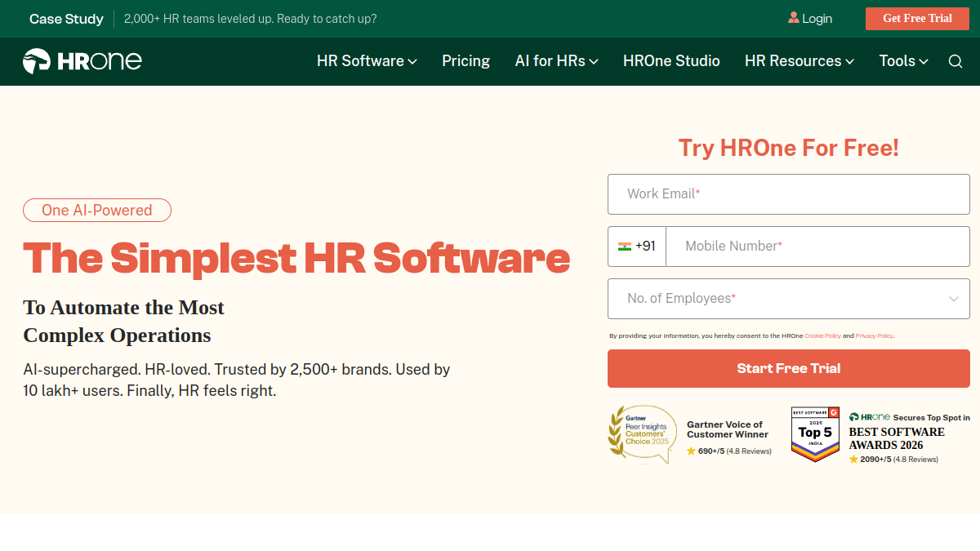Click the HROne logo in navbar
Viewport: 980px width, 551px height.
click(82, 61)
